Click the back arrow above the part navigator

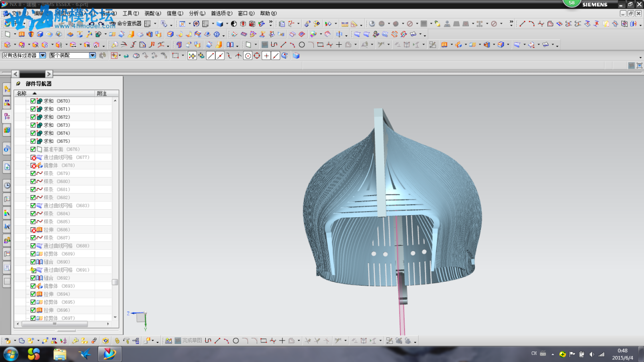(16, 74)
